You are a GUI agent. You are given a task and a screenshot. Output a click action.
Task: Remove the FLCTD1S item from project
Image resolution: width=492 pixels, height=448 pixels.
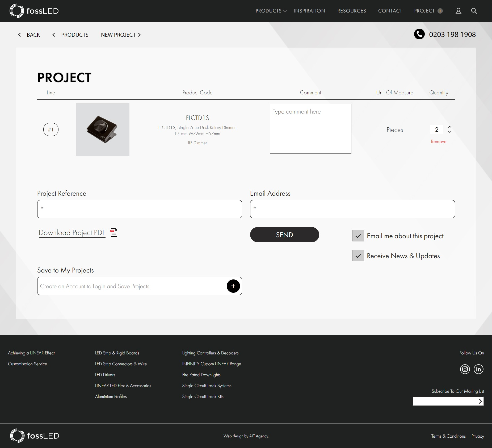[439, 142]
